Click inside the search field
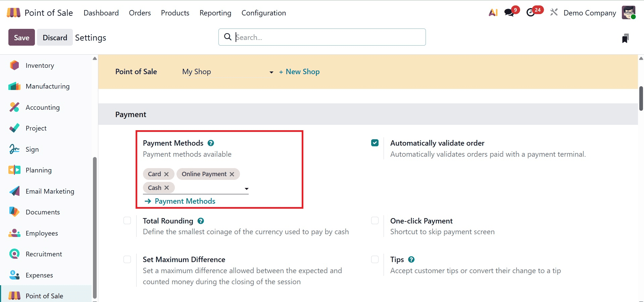This screenshot has width=644, height=302. (x=322, y=37)
